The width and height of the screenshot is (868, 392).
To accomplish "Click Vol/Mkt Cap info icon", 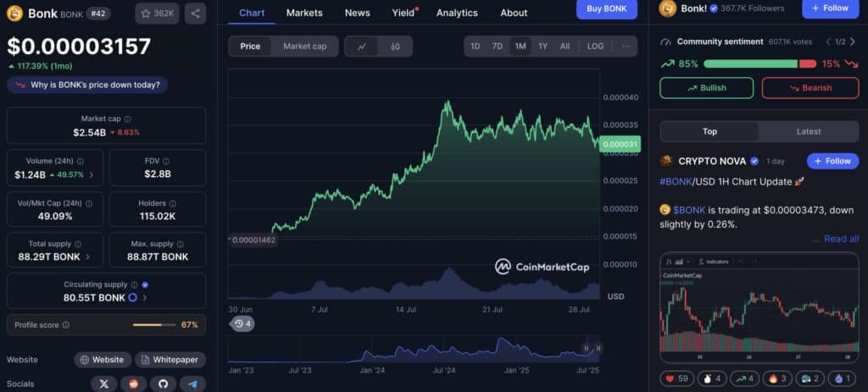I will (x=89, y=203).
